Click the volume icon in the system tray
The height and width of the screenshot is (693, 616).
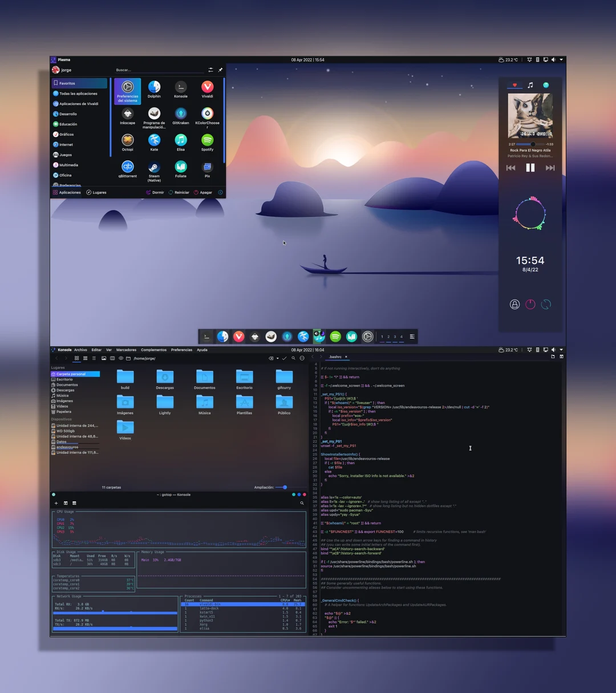(x=553, y=59)
